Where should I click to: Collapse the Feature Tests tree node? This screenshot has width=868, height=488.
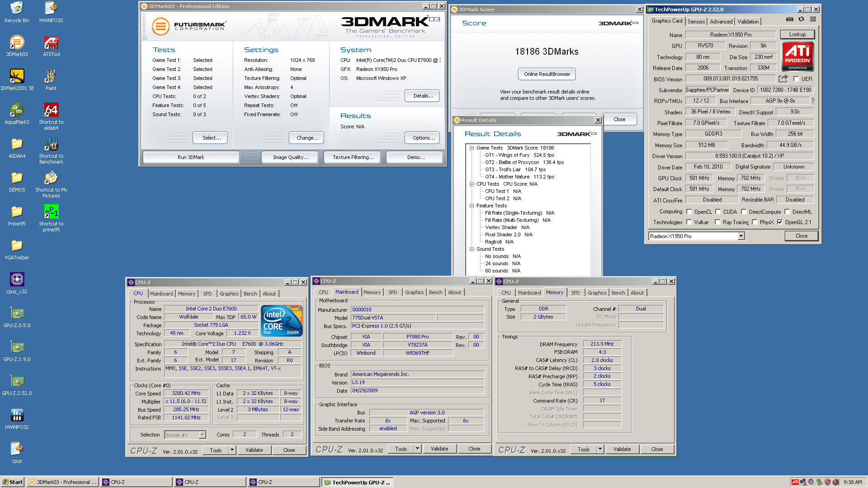(x=472, y=206)
